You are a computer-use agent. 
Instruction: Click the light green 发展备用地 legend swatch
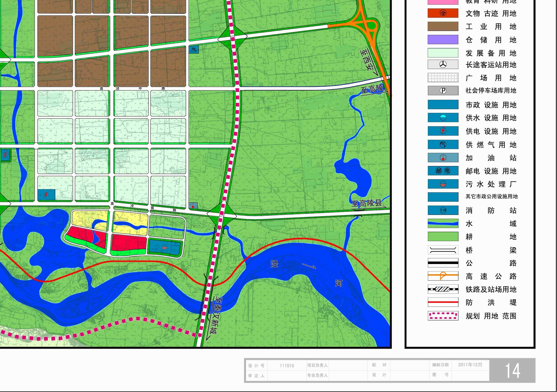443,53
